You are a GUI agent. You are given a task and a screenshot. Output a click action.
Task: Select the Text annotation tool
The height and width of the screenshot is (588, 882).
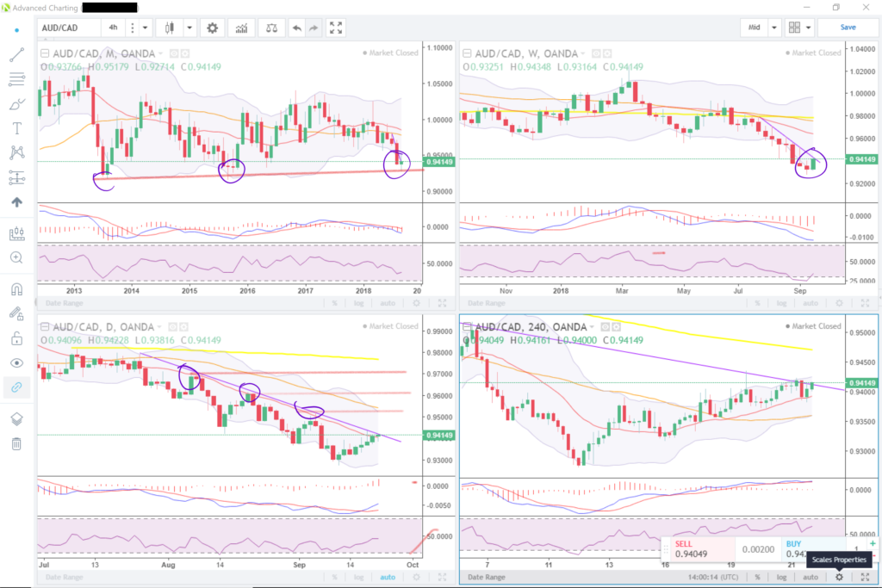[x=16, y=128]
